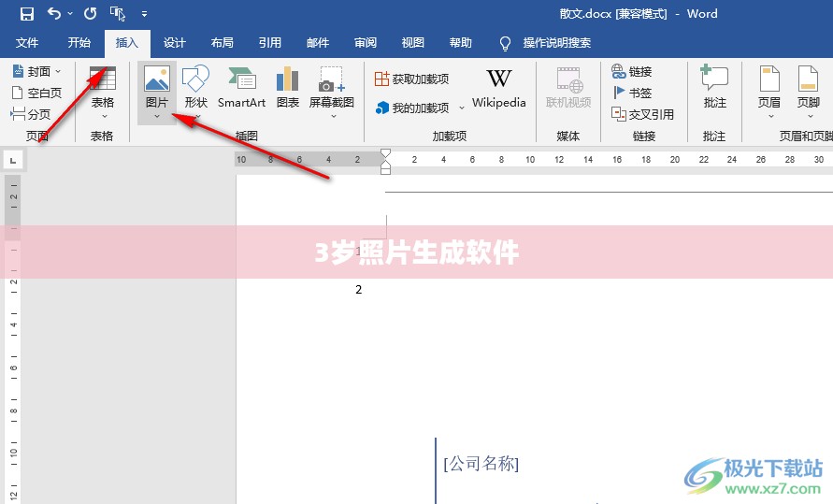Focus the 操作说明搜索 search field
The width and height of the screenshot is (833, 504).
tap(557, 42)
